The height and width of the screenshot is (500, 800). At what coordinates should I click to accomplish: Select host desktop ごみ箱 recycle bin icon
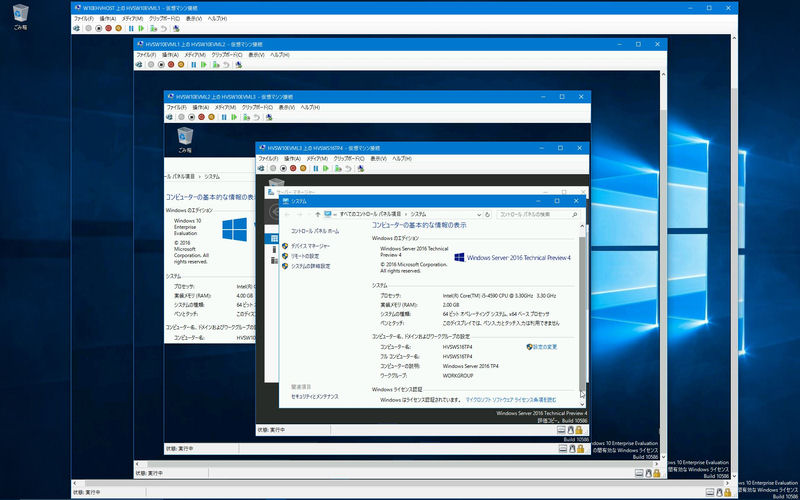click(20, 17)
